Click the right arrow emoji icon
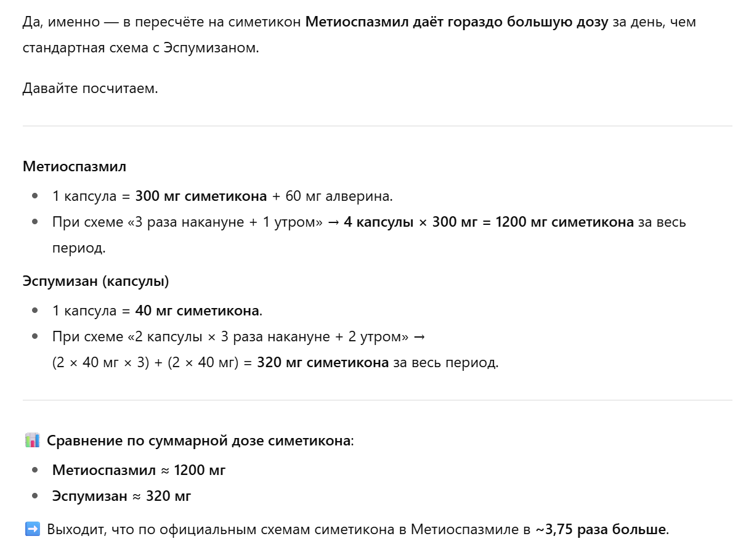Screen dimensions: 746x560 point(32,529)
